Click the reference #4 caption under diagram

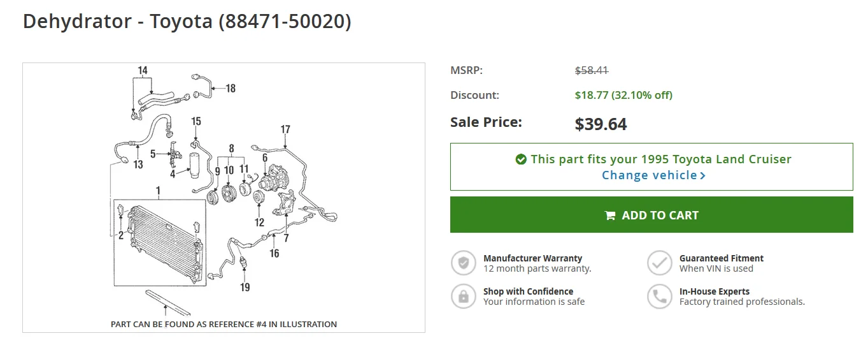click(224, 324)
